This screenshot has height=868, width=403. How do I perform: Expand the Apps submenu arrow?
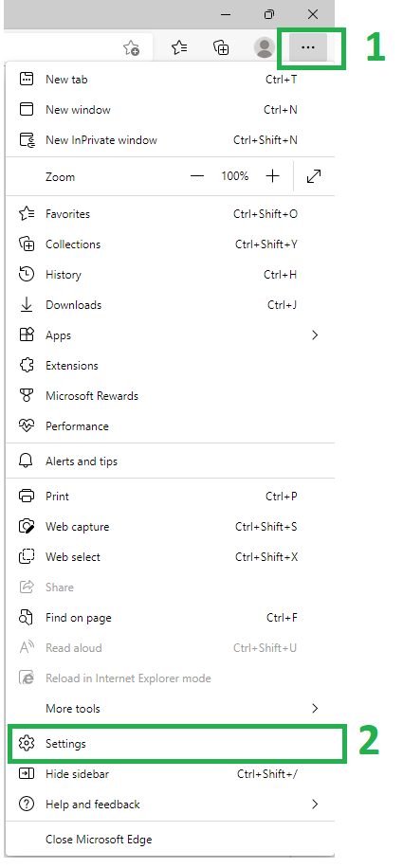click(315, 335)
